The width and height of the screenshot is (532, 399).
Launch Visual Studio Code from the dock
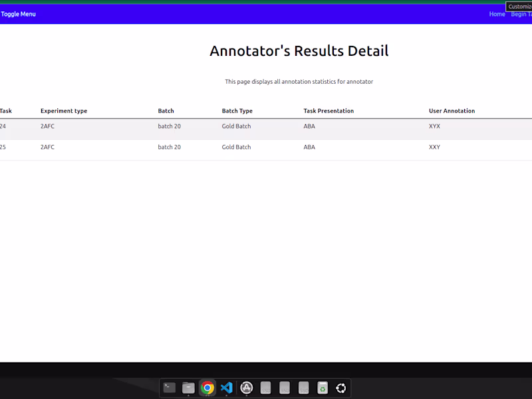pyautogui.click(x=226, y=388)
